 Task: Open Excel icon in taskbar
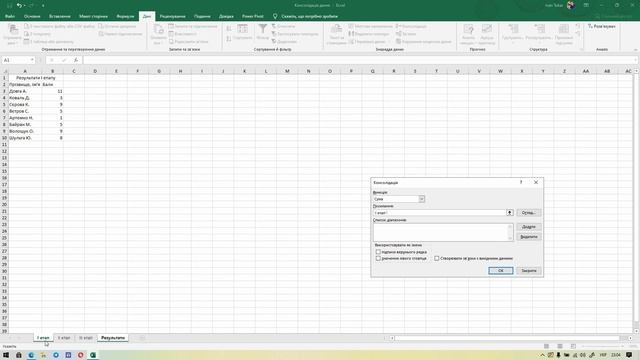tap(93, 355)
